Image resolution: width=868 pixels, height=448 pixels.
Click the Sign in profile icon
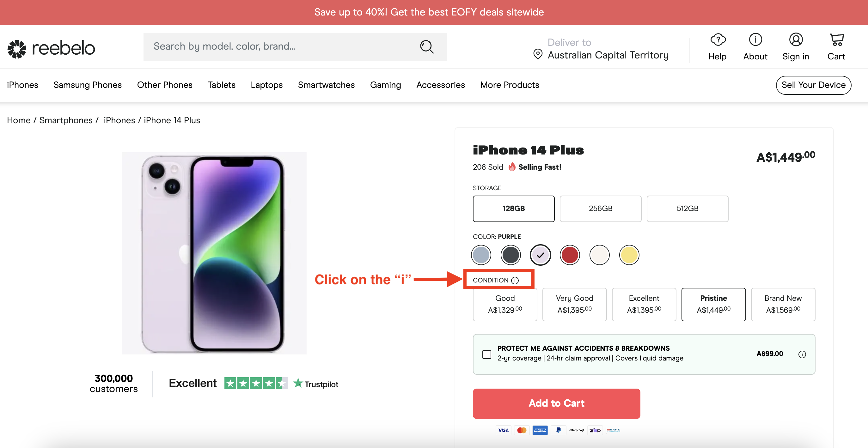[796, 40]
